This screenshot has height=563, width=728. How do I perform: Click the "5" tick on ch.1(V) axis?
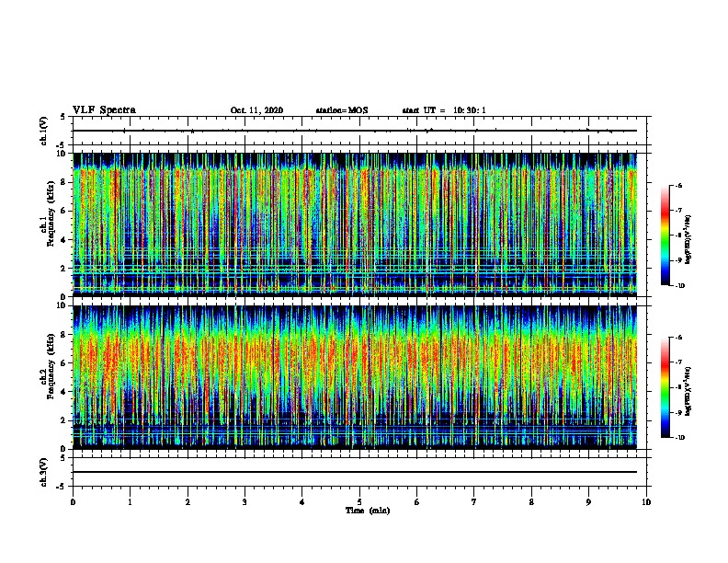[64, 117]
